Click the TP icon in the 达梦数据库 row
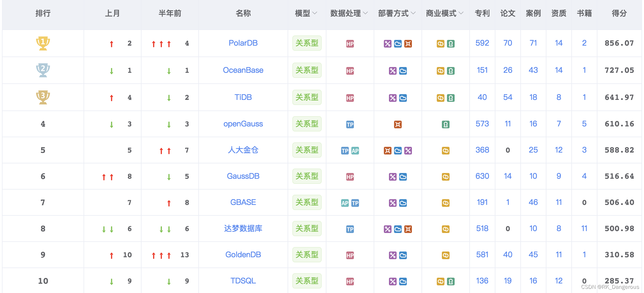Screen dimensions: 644x293 350,229
